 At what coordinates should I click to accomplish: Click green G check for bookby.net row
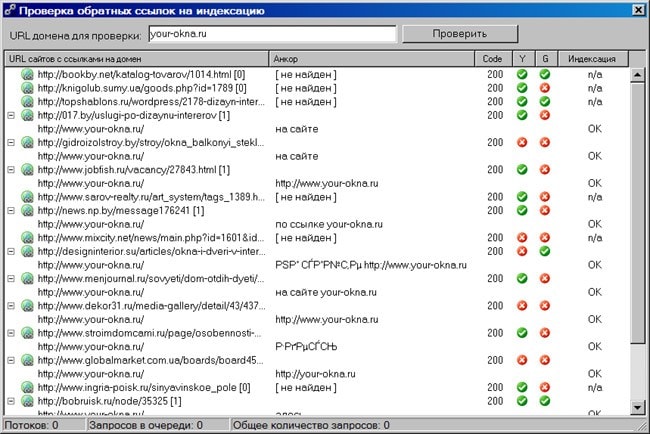point(545,74)
